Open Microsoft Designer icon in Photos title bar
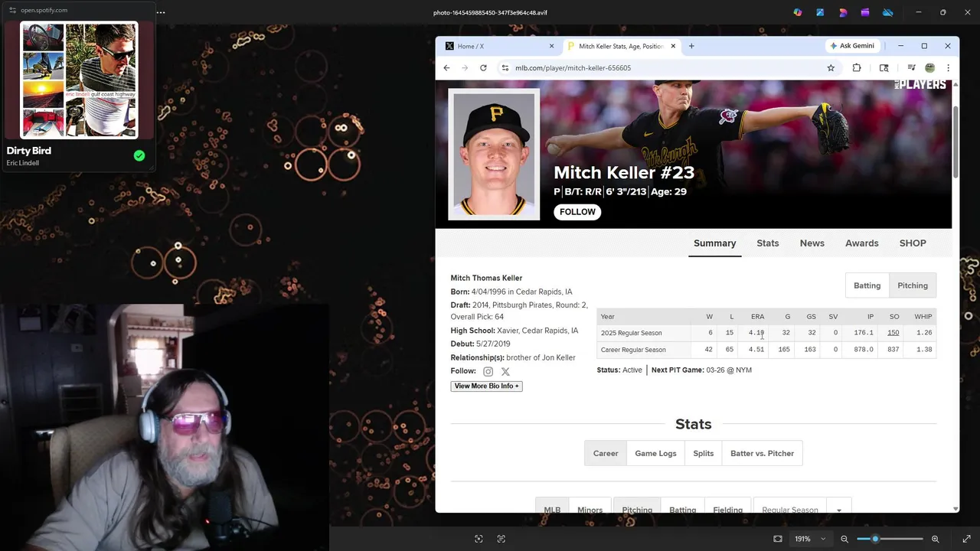The image size is (980, 551). (x=843, y=12)
